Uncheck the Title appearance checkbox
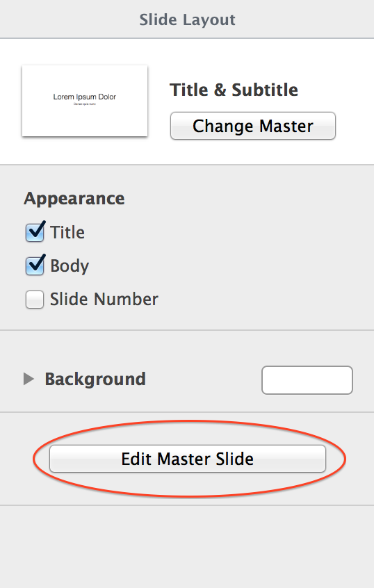The height and width of the screenshot is (588, 374). 35,233
